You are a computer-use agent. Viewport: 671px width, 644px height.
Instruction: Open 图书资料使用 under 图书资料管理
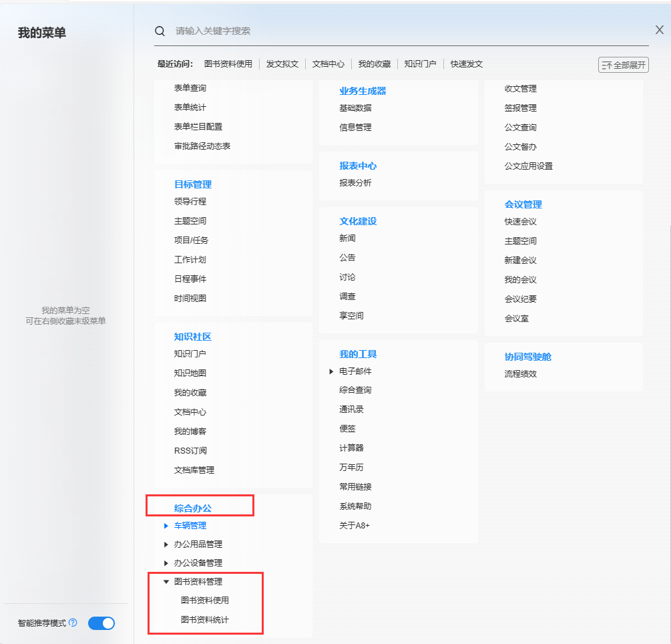205,601
